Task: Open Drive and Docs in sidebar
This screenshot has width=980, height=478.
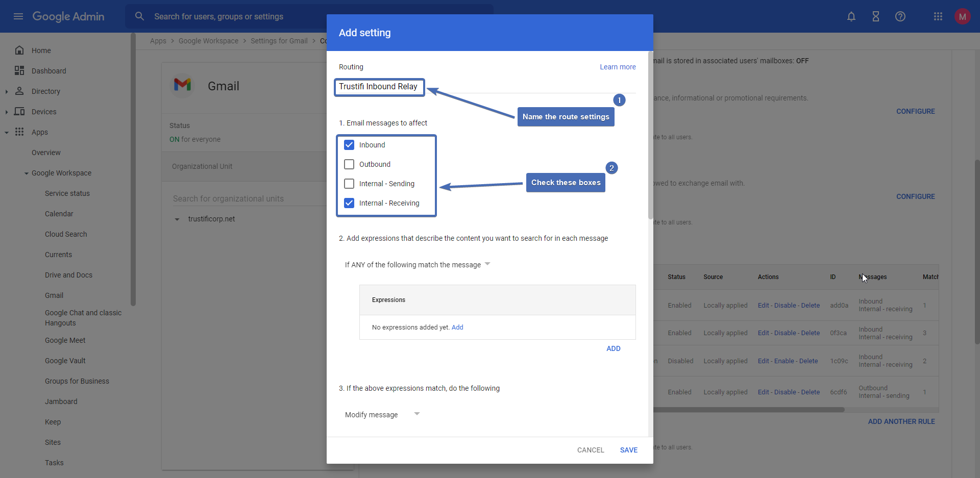Action: tap(68, 275)
